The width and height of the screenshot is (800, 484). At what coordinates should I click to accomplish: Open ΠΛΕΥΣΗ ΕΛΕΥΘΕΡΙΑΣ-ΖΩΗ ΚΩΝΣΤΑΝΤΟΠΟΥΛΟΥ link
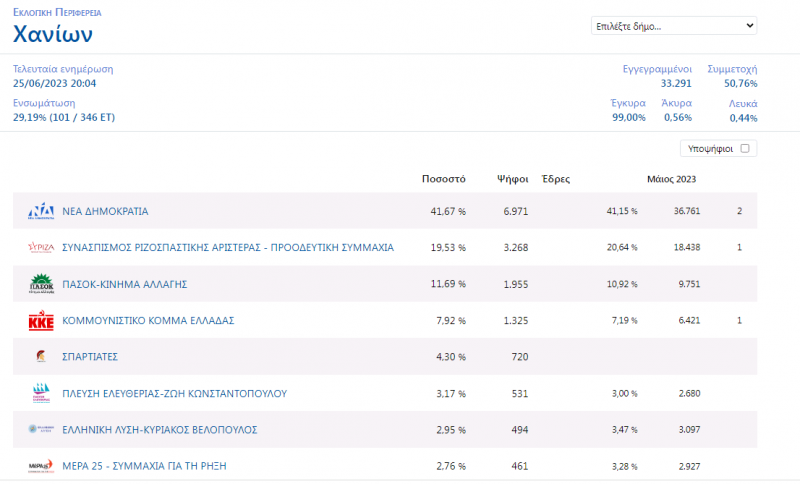(175, 393)
